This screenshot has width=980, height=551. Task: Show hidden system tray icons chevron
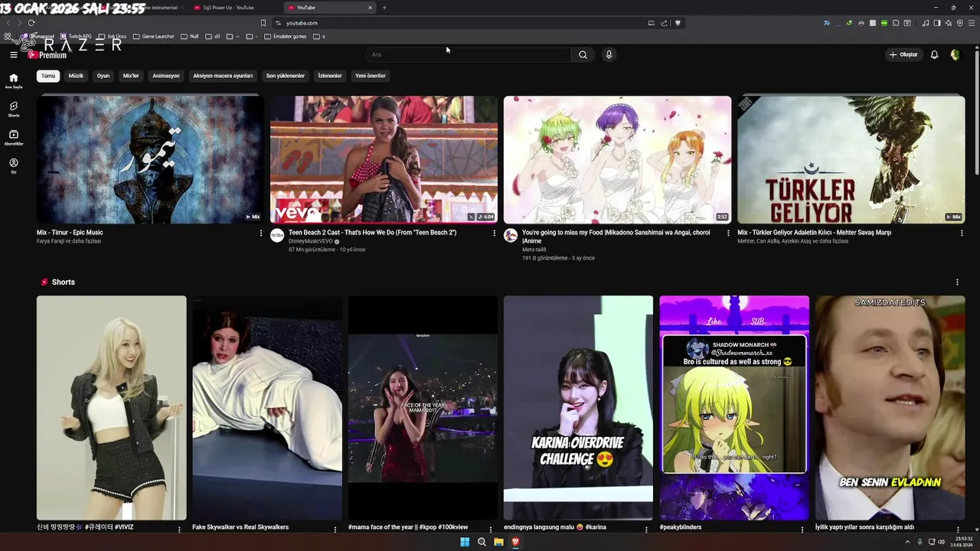pos(909,542)
